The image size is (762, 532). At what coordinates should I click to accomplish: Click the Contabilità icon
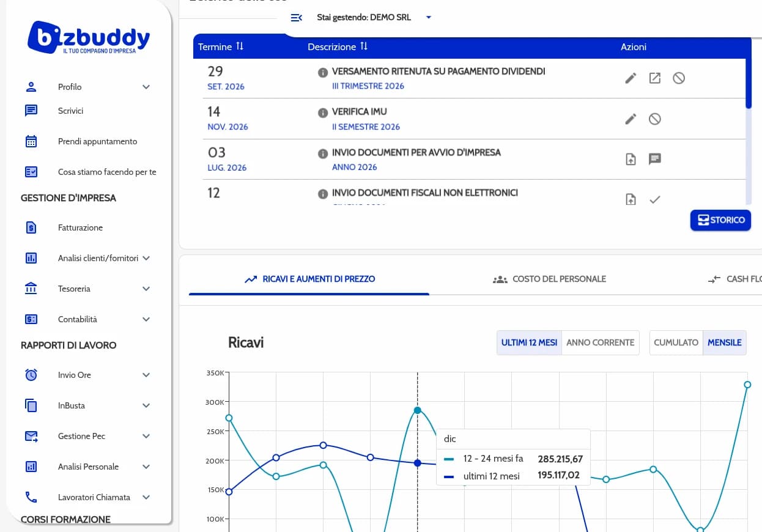(31, 319)
